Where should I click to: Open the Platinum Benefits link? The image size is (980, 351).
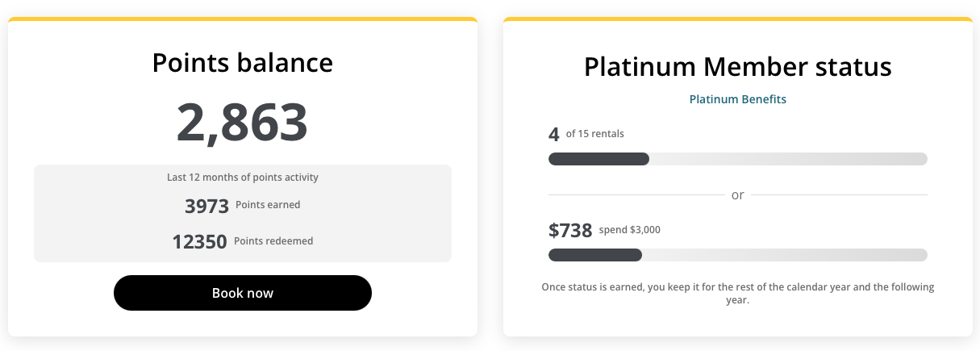pyautogui.click(x=737, y=99)
